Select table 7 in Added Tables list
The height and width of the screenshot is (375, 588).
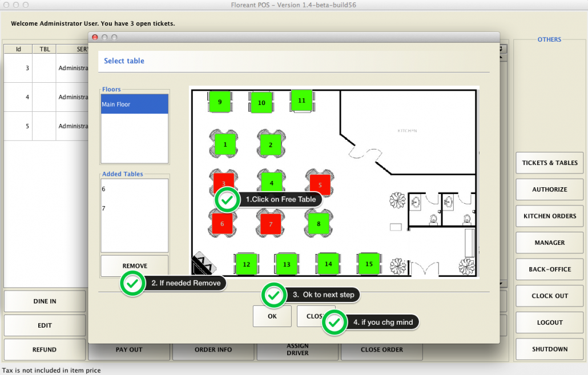coord(135,208)
